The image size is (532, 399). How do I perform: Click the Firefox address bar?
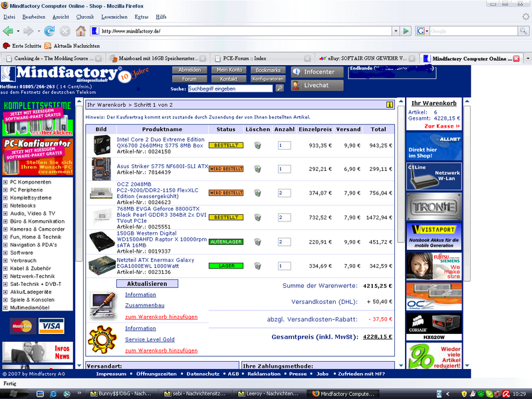tap(241, 31)
